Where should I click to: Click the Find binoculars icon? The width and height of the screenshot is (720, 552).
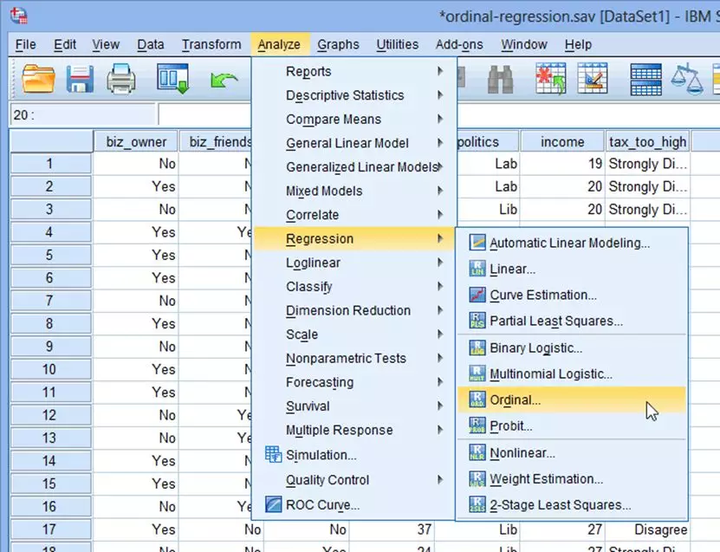(500, 79)
